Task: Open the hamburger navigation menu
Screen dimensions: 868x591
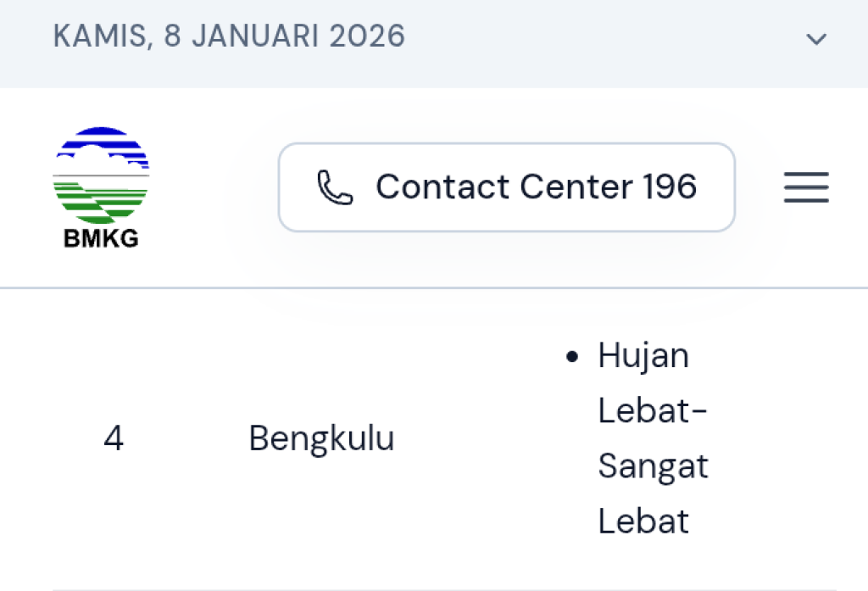Action: pyautogui.click(x=805, y=187)
